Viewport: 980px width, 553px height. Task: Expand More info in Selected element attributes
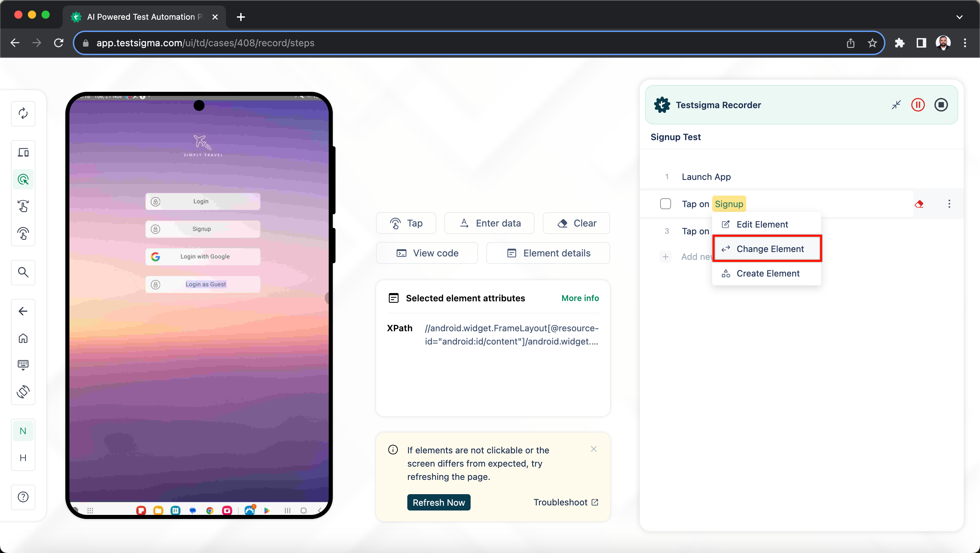(x=579, y=298)
